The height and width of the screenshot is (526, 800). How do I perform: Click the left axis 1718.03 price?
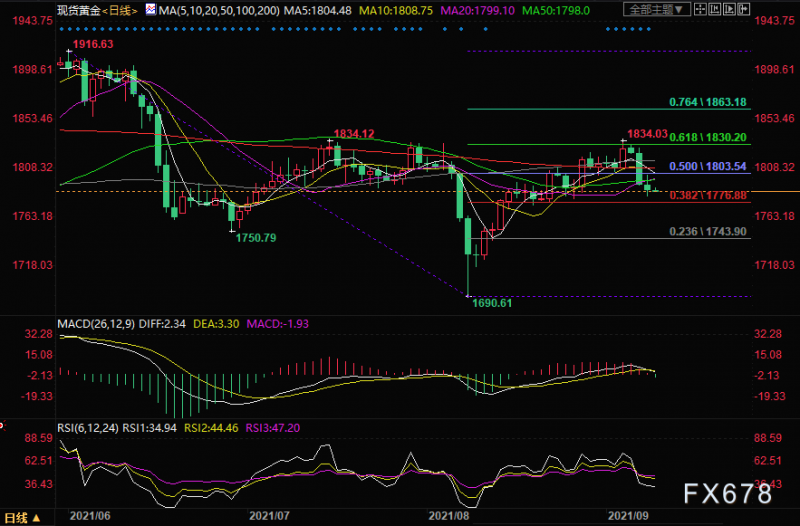(x=33, y=265)
